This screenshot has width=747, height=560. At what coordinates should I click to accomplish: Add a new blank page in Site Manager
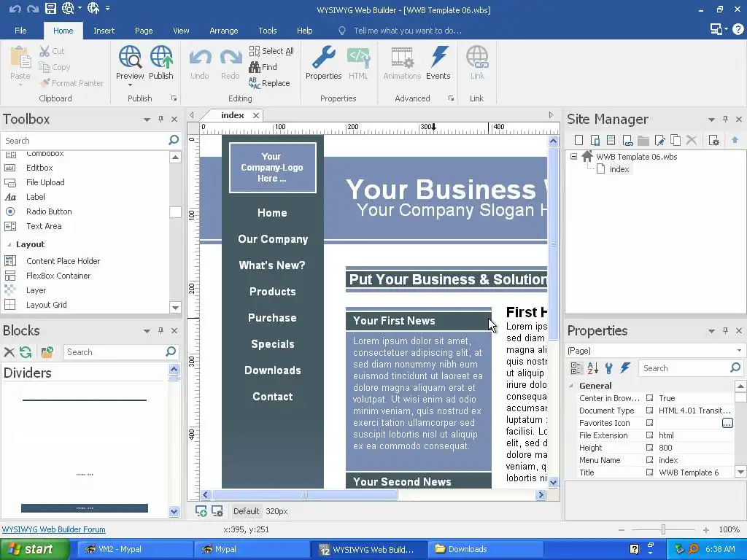[578, 140]
